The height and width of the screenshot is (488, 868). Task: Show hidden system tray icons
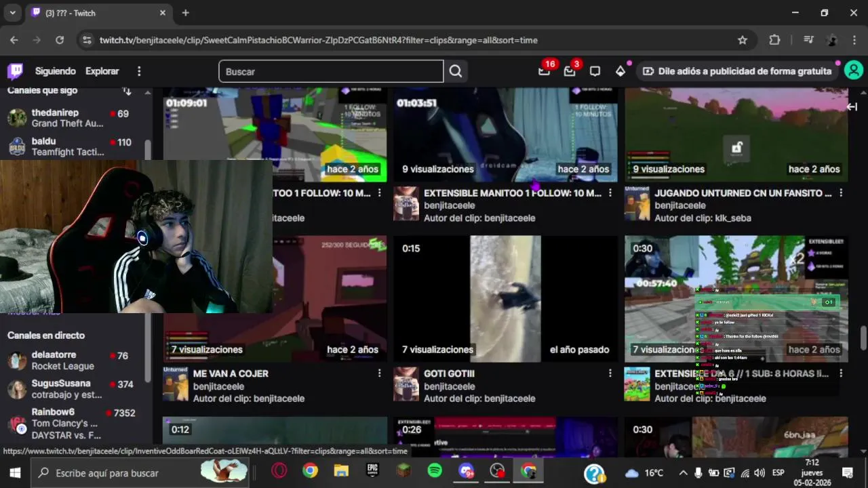[683, 472]
